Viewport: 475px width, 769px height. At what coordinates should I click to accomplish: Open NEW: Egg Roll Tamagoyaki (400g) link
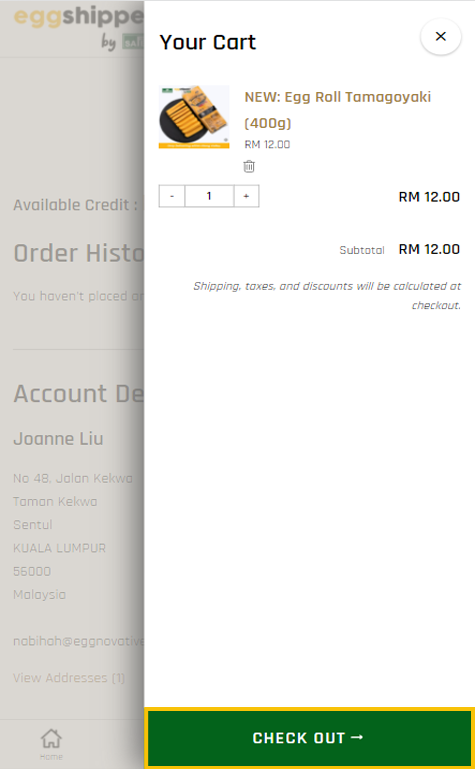[338, 110]
